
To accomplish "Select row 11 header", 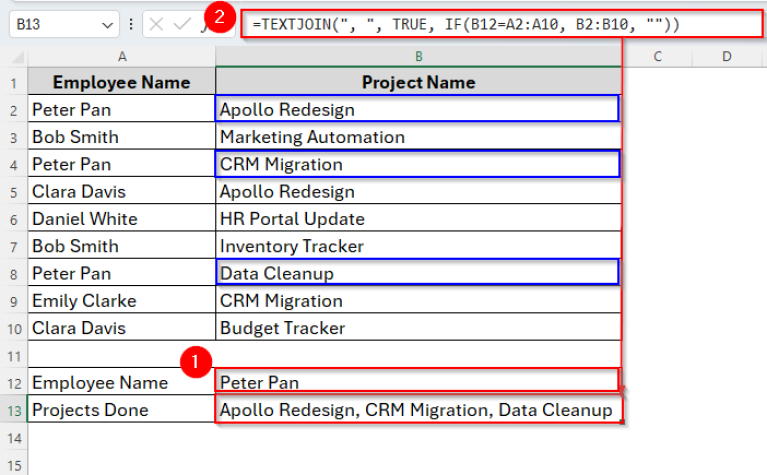I will pos(14,355).
